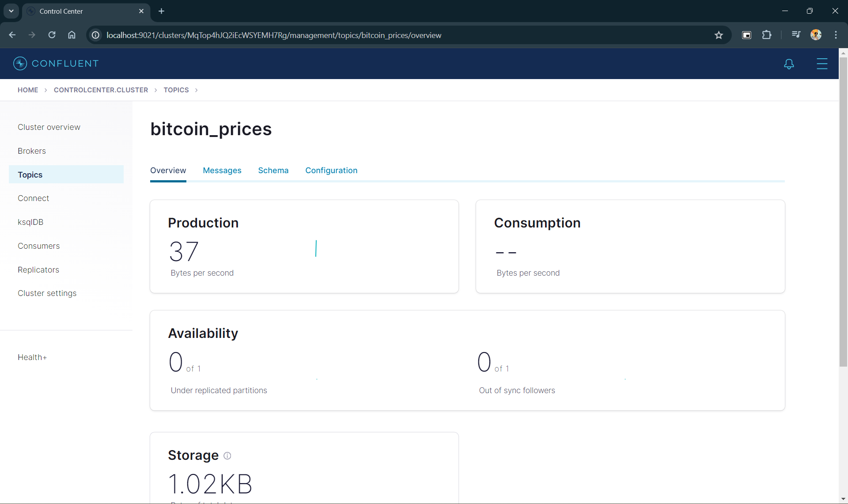The image size is (848, 504).
Task: Click the page vertical scrollbar
Action: coord(843,212)
